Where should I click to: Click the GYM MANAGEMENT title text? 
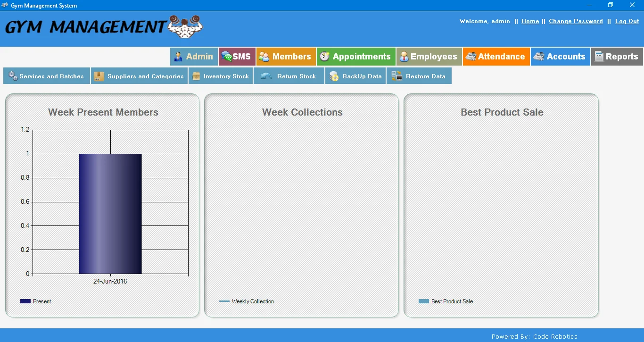(x=85, y=27)
